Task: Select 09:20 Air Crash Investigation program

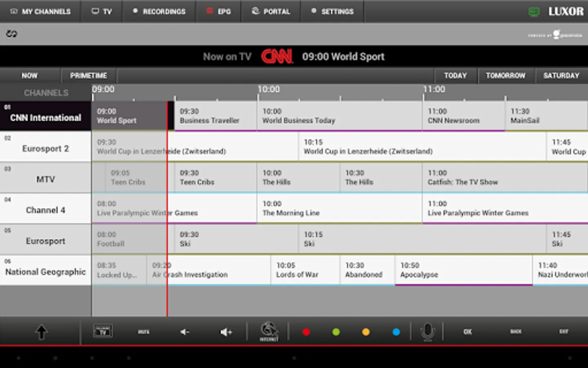Action: point(209,270)
